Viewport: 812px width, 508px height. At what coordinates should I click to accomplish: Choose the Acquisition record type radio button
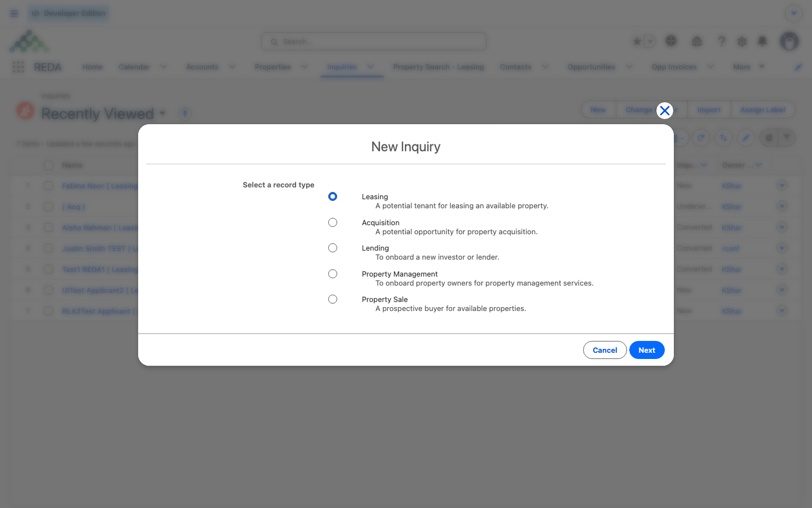pos(333,222)
